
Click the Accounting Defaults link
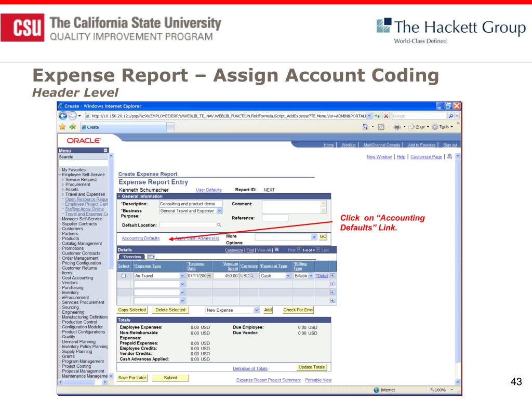(x=140, y=238)
